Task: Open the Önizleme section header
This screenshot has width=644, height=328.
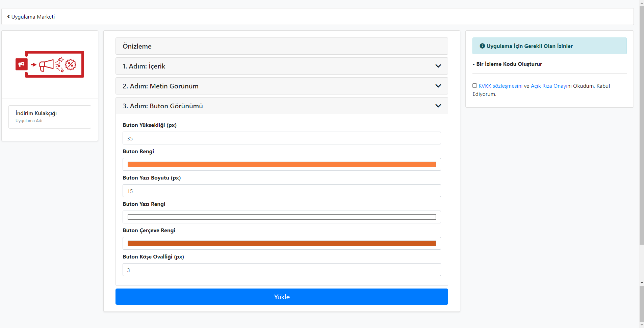Action: [x=282, y=46]
